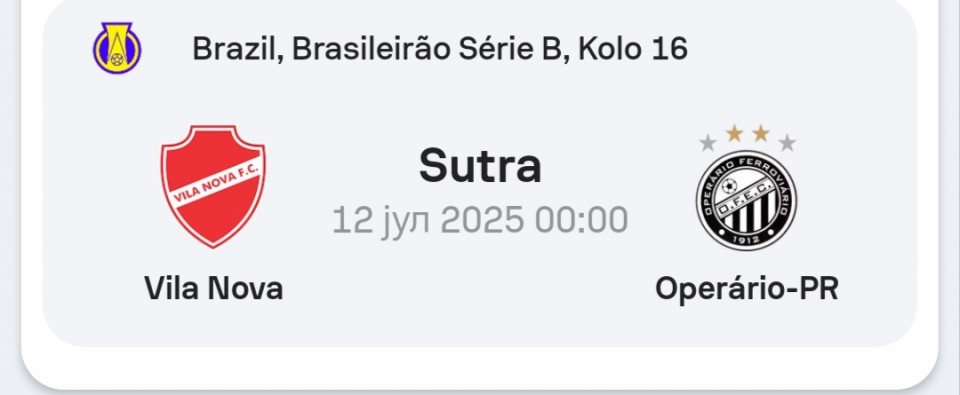Screen dimensions: 960x395
Task: Click the 1912 ribbon on Operário crest
Action: coord(746,239)
